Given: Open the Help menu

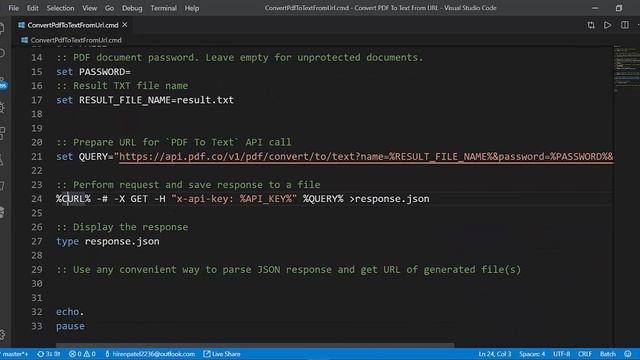Looking at the screenshot, I should [191, 8].
